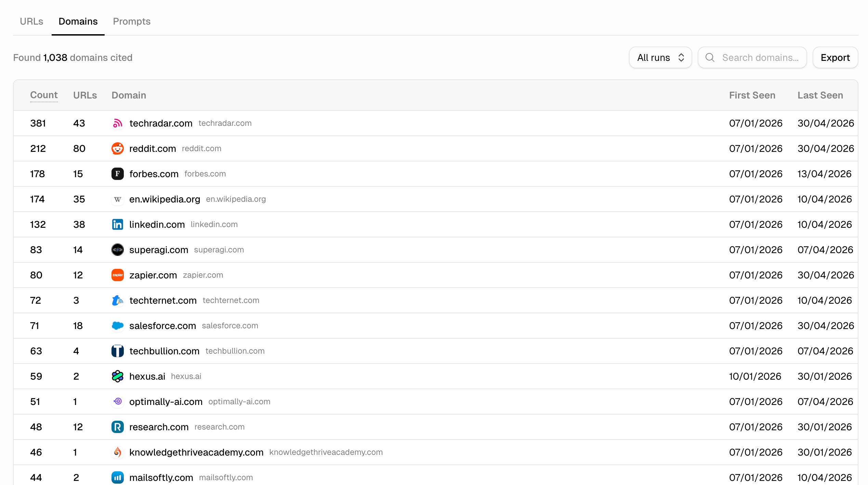Open the techbullion.com domain name

164,351
